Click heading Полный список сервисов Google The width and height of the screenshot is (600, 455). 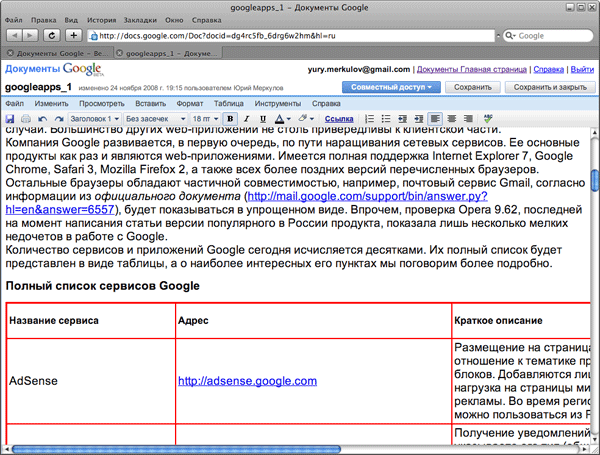pos(103,286)
